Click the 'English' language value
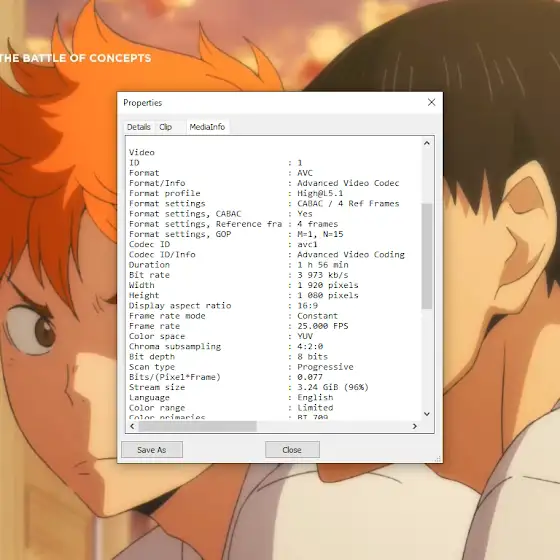Image resolution: width=560 pixels, height=560 pixels. click(x=315, y=398)
